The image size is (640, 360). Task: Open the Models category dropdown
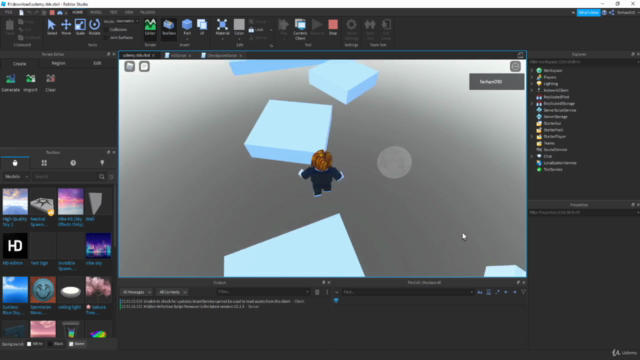coord(16,177)
